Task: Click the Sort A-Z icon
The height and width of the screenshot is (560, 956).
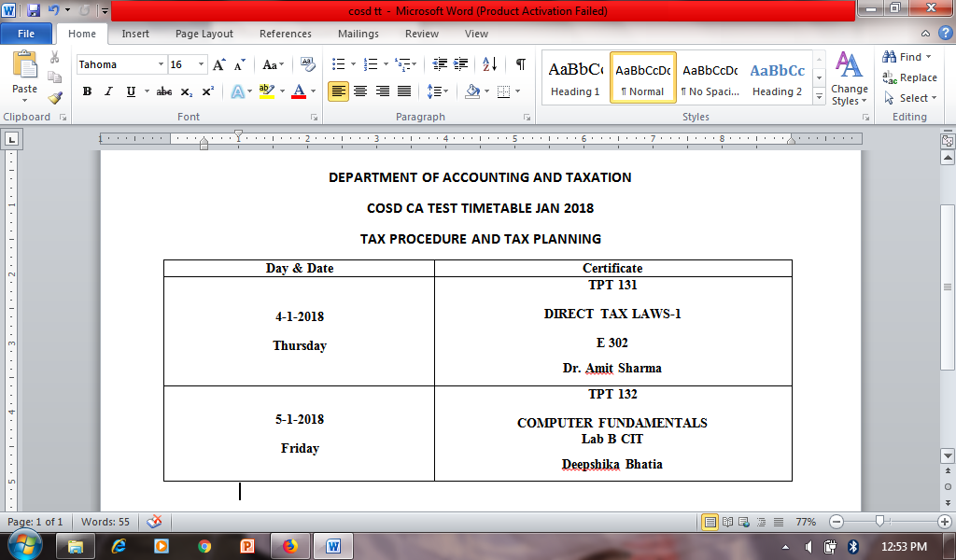Action: [x=490, y=64]
